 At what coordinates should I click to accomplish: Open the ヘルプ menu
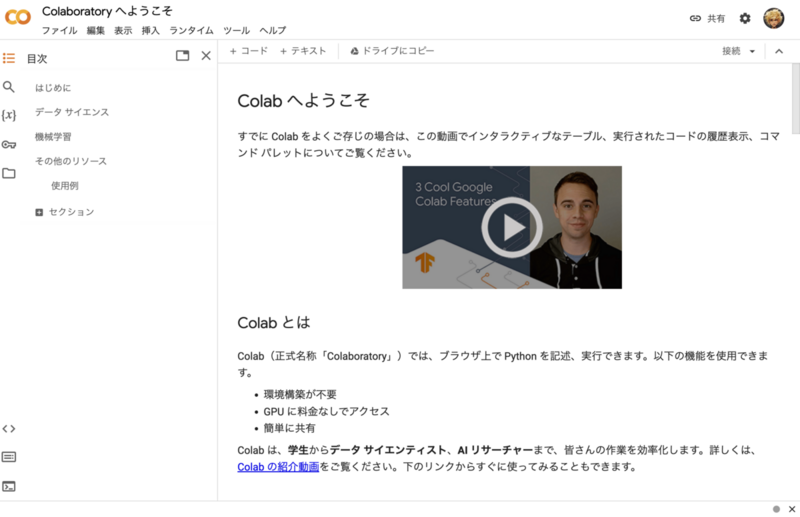[272, 31]
